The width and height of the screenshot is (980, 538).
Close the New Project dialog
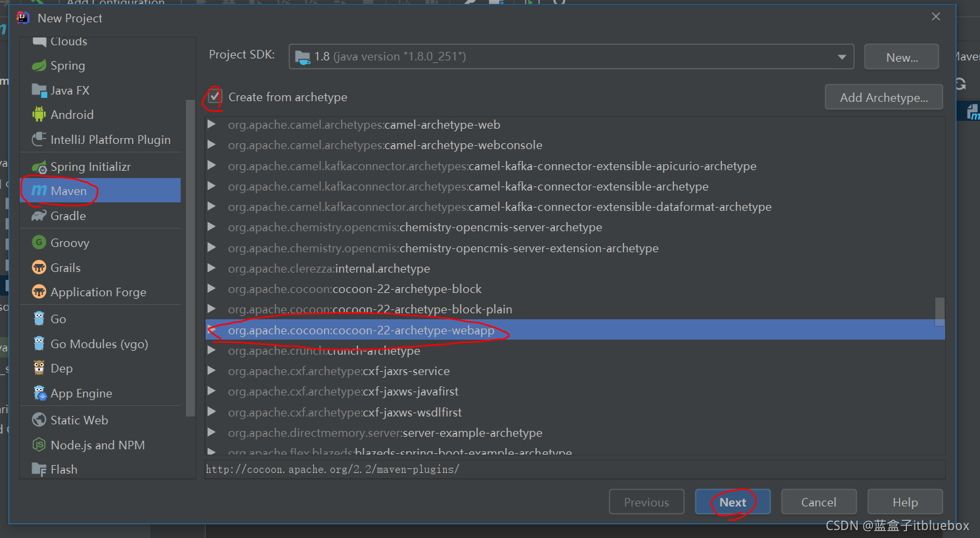(x=936, y=17)
